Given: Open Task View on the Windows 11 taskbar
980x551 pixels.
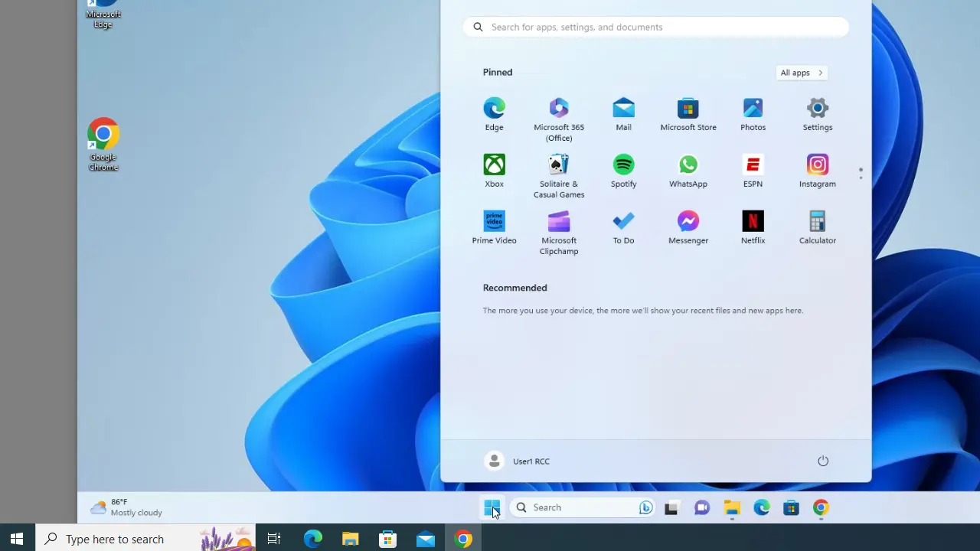Looking at the screenshot, I should click(x=671, y=507).
